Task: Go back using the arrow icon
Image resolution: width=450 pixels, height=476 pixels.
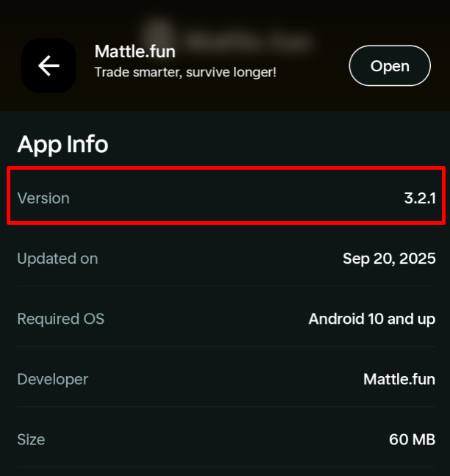Action: coord(49,65)
